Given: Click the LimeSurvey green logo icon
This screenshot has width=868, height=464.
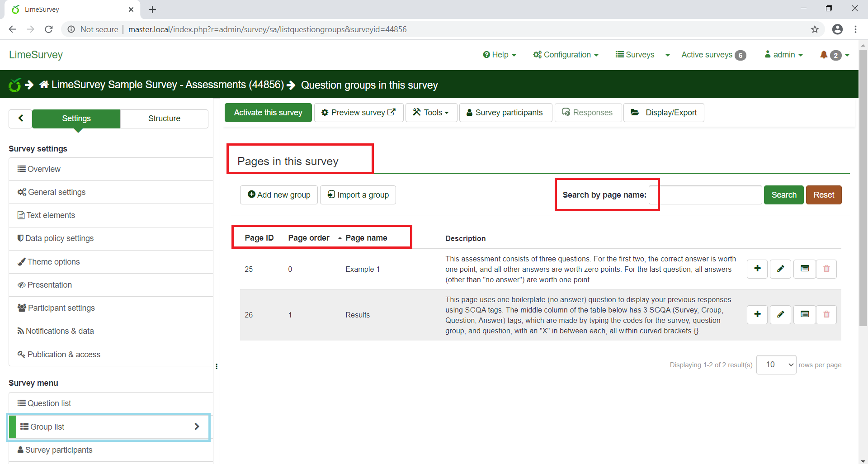Looking at the screenshot, I should [x=15, y=85].
